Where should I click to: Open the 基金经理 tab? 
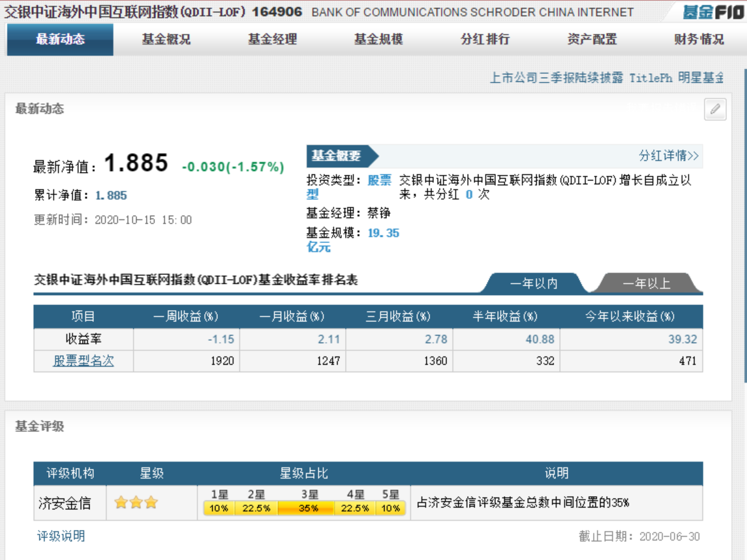point(272,39)
